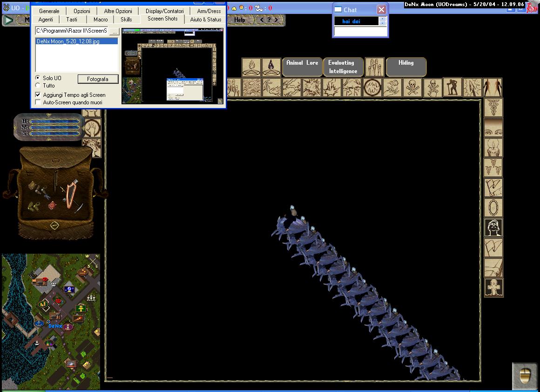Collapse the backpack using its bottom diamond button
The height and width of the screenshot is (392, 540).
pyautogui.click(x=54, y=226)
